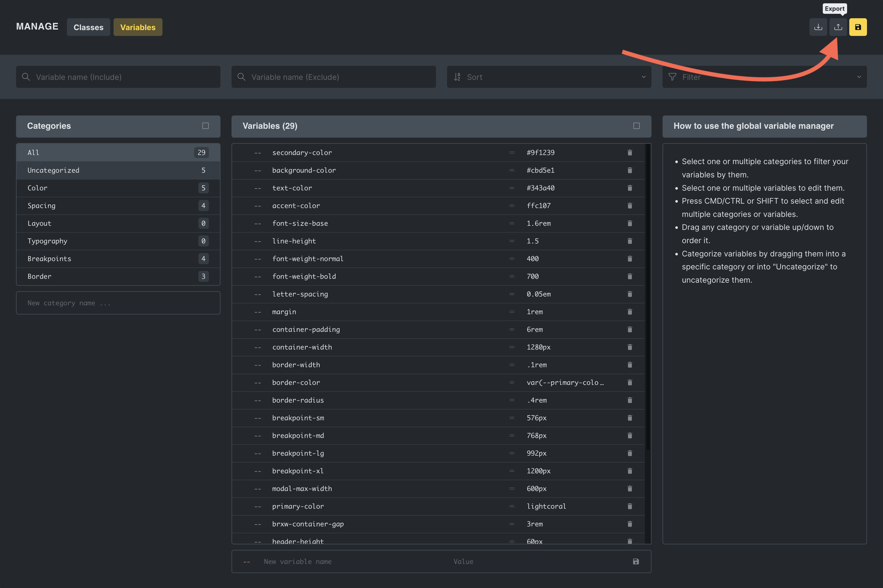Delete the breakpoint-md variable
Viewport: 883px width, 588px height.
tap(630, 435)
